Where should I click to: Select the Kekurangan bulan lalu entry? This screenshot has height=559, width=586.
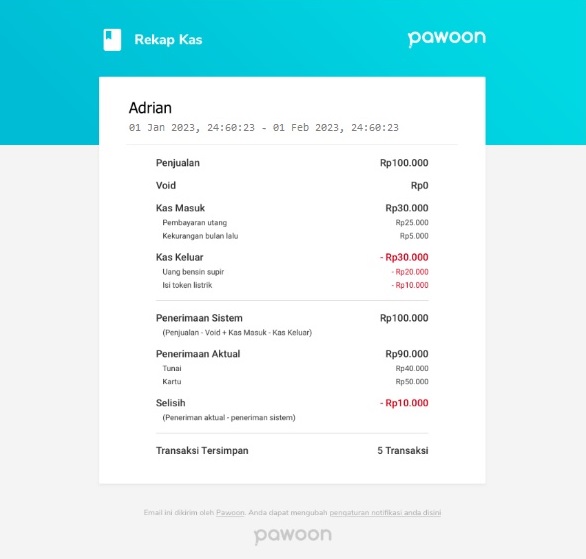(200, 236)
